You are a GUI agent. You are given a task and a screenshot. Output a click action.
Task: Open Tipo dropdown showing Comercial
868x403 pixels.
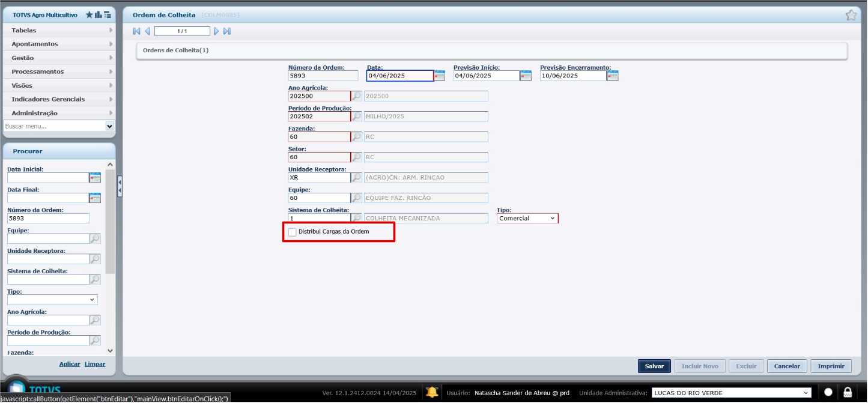527,219
